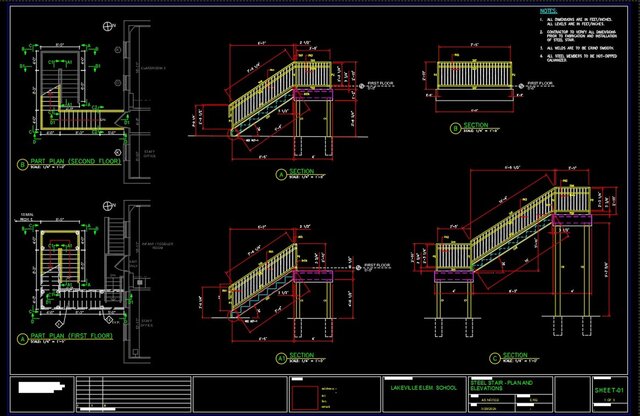The height and width of the screenshot is (416, 640).
Task: Click the circled B tag of Section B
Action: click(455, 127)
